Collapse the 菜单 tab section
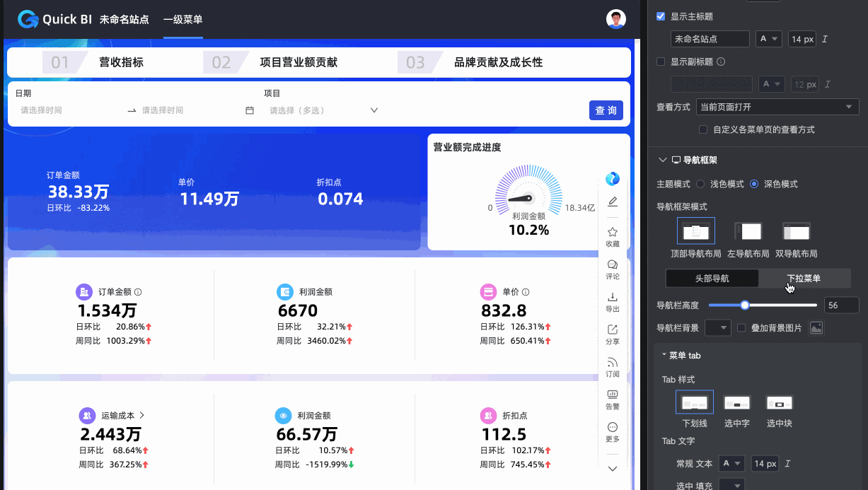Image resolution: width=868 pixels, height=490 pixels. 664,355
